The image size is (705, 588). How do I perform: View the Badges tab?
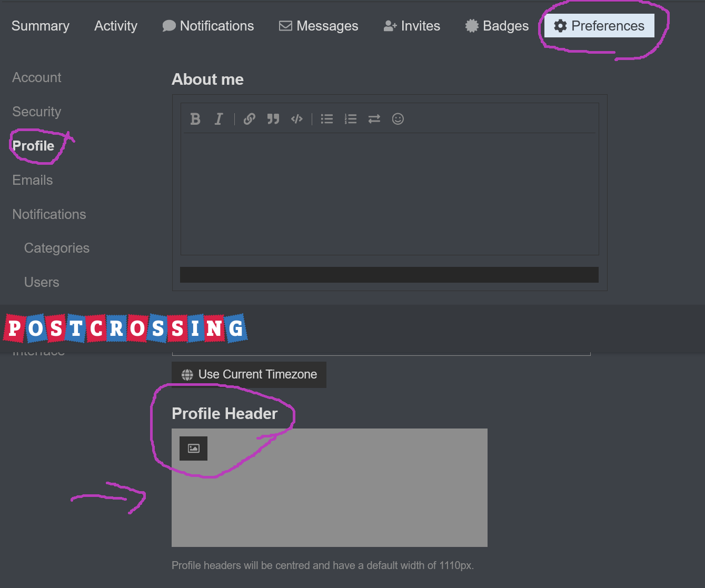click(x=497, y=26)
